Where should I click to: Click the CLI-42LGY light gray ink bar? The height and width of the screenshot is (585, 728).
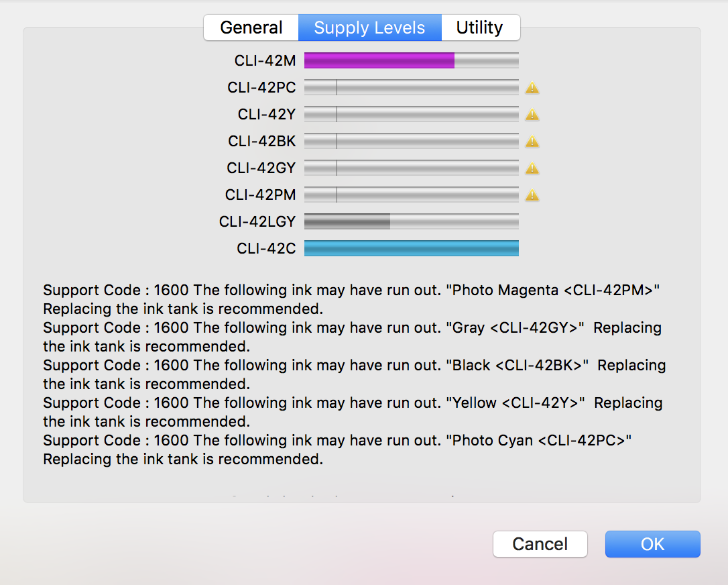point(411,221)
